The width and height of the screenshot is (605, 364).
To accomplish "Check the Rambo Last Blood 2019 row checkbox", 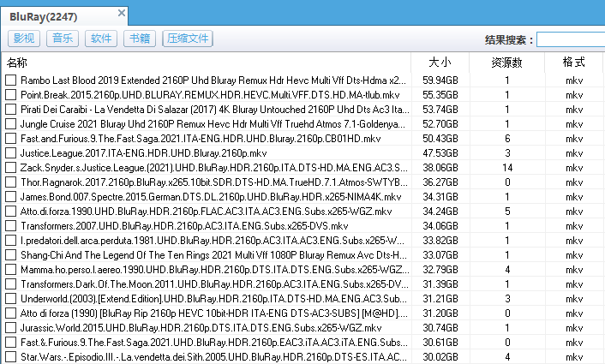I will 11,81.
